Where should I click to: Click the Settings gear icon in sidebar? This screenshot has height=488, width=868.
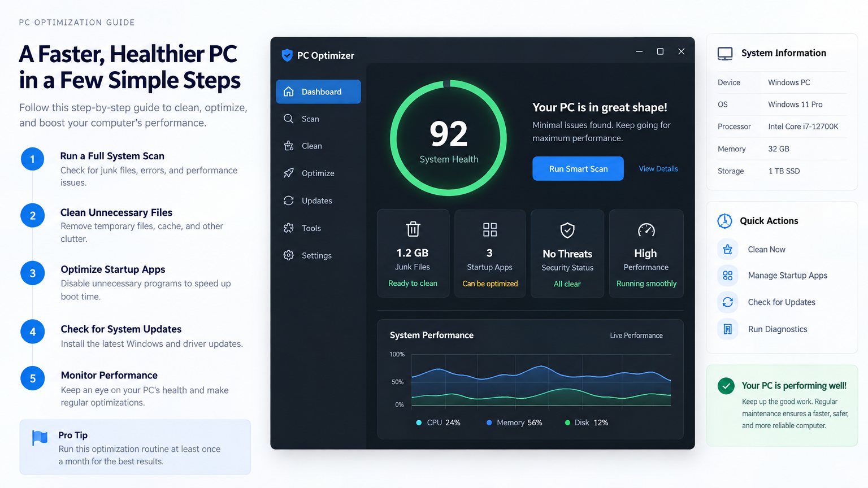[289, 255]
